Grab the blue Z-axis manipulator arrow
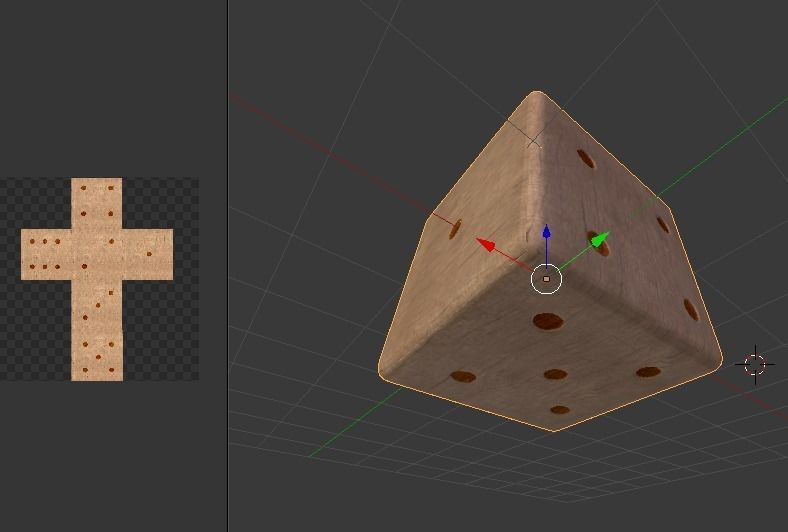Screen dimensions: 788x532 coord(547,232)
